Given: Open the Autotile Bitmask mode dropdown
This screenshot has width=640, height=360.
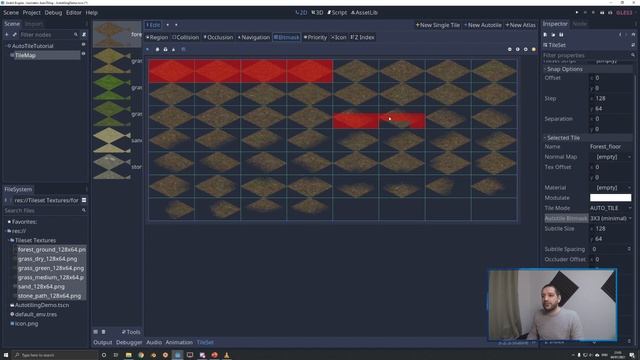Looking at the screenshot, I should (x=611, y=218).
